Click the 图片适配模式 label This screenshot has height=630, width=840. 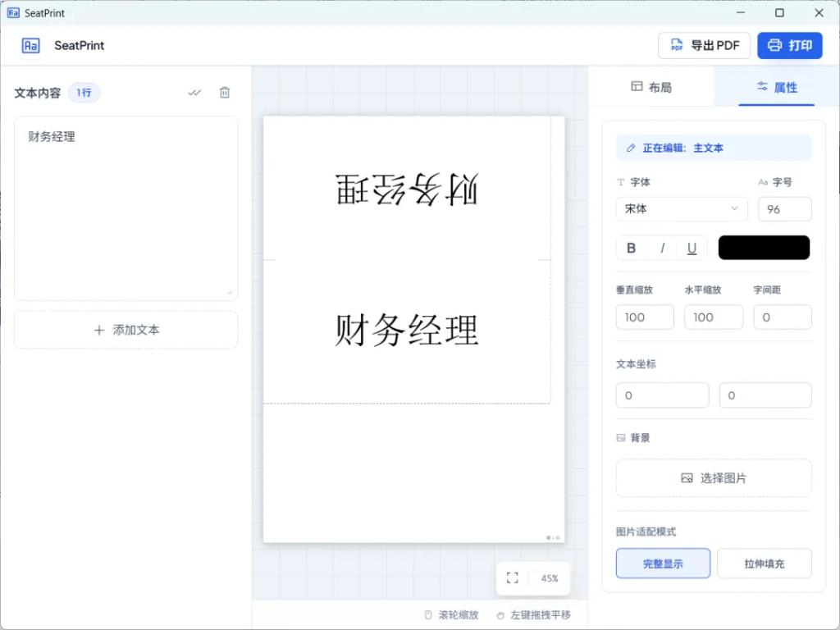pos(646,532)
